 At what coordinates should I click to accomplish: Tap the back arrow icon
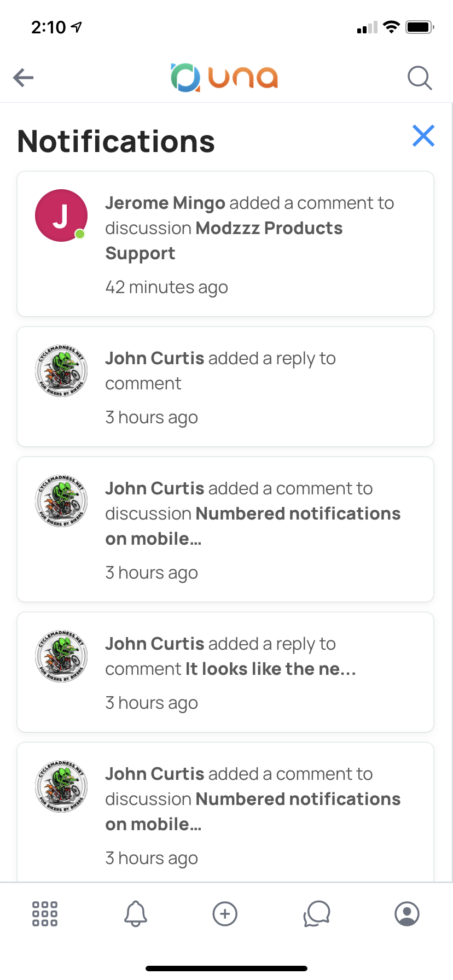coord(24,78)
